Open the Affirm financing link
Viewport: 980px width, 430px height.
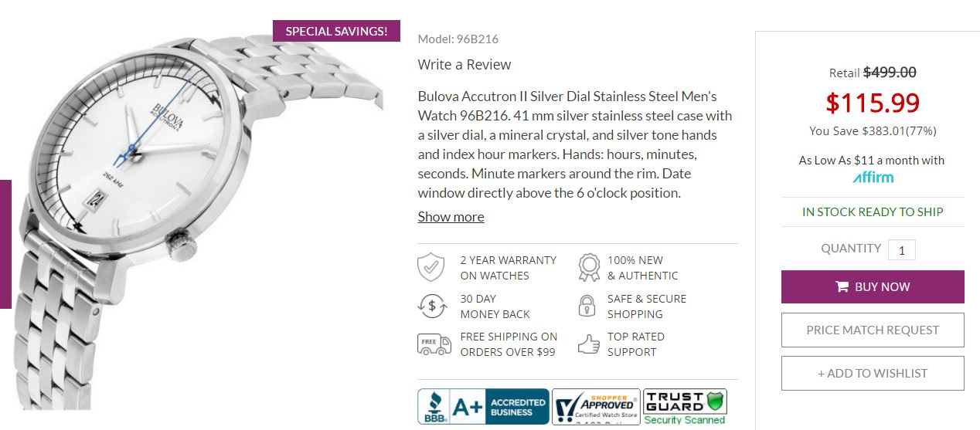pyautogui.click(x=873, y=178)
